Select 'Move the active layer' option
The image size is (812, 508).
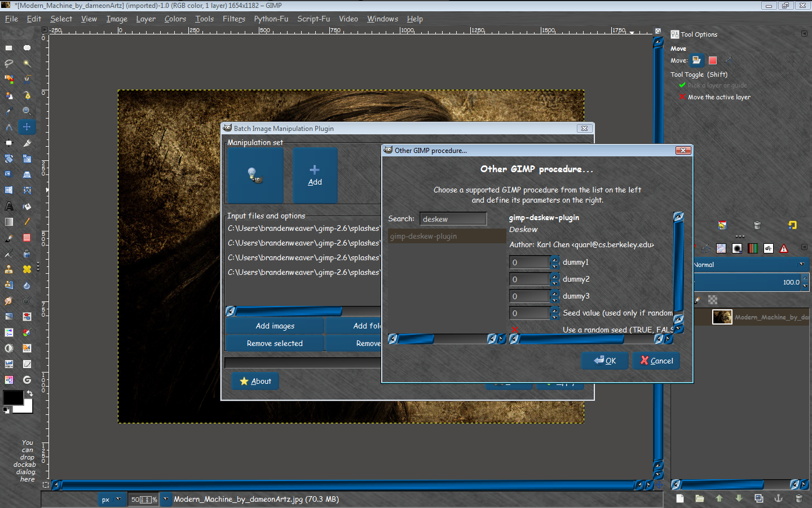pyautogui.click(x=714, y=97)
